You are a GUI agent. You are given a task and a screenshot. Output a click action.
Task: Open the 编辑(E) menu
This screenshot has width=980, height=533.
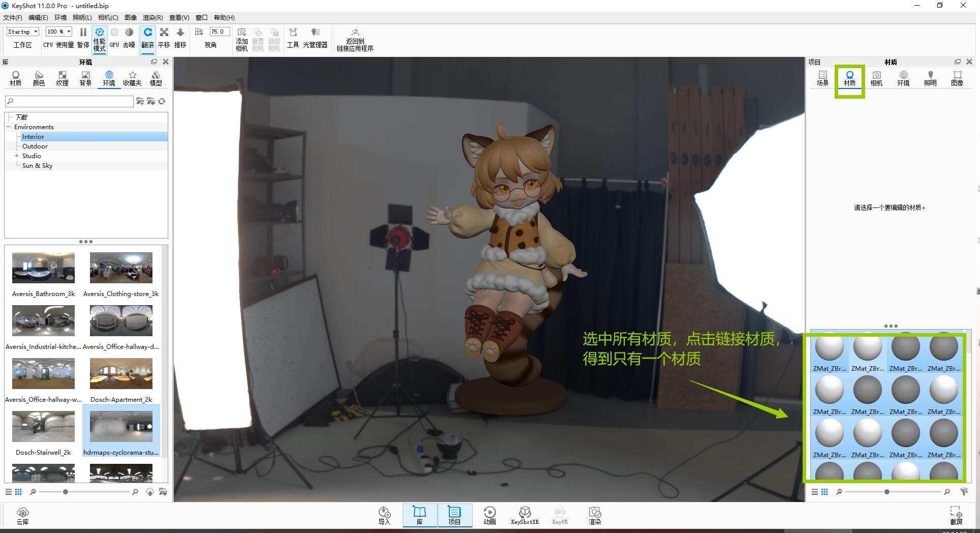pyautogui.click(x=38, y=17)
